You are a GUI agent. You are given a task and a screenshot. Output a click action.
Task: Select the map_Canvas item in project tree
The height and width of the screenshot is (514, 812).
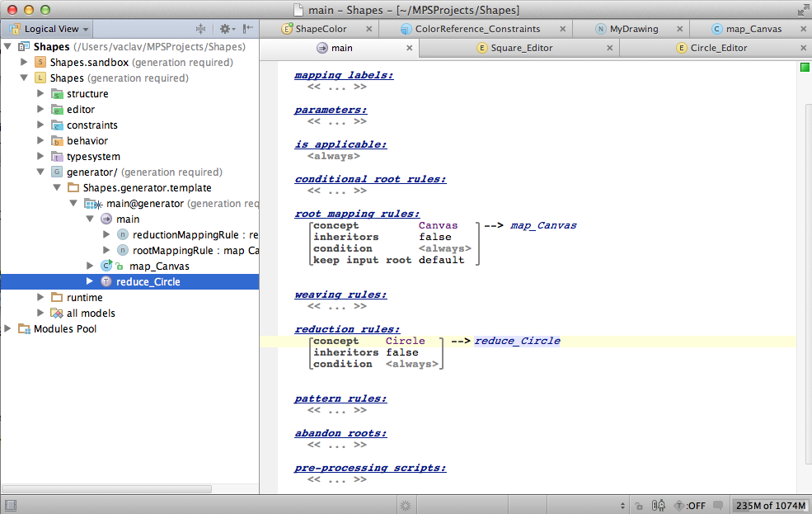point(159,266)
